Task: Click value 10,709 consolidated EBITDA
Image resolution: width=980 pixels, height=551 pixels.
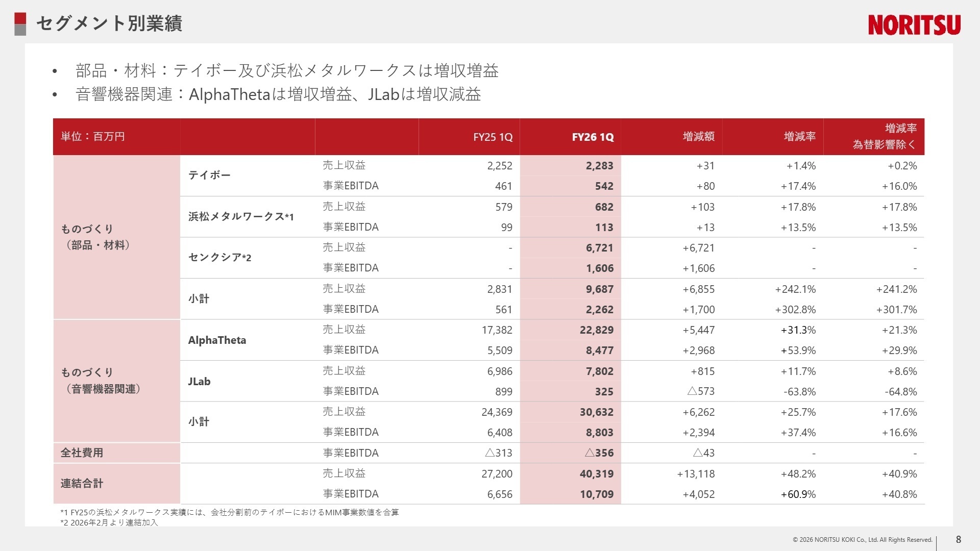Action: click(x=596, y=494)
